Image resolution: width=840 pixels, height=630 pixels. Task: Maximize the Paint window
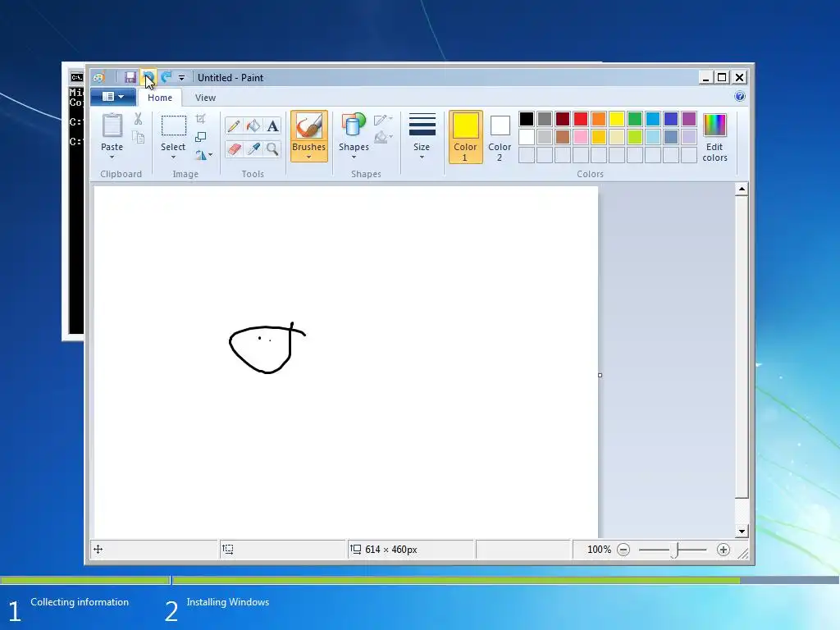[x=722, y=78]
